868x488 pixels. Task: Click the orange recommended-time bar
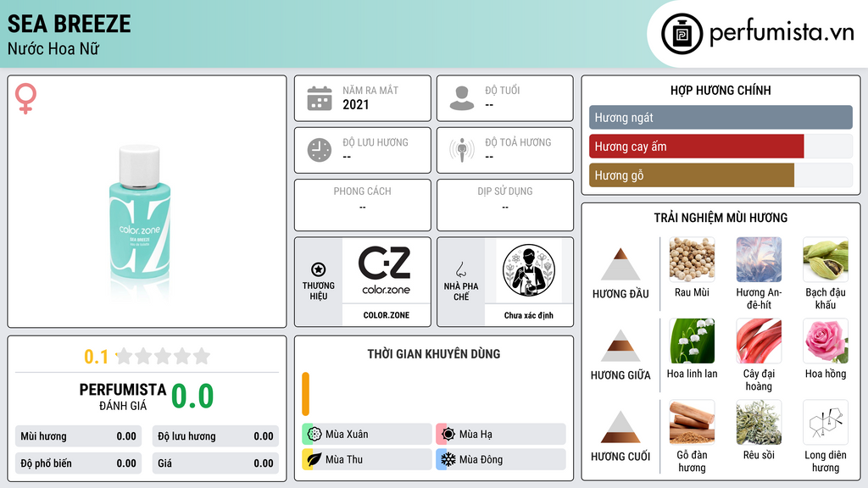[305, 394]
